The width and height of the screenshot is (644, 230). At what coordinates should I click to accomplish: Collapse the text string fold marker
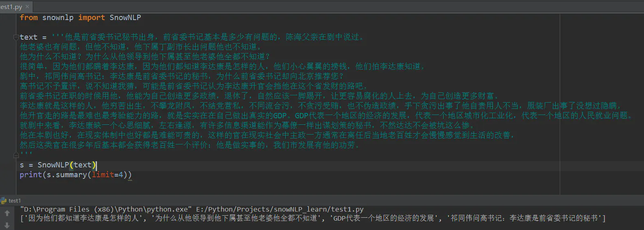[16, 37]
